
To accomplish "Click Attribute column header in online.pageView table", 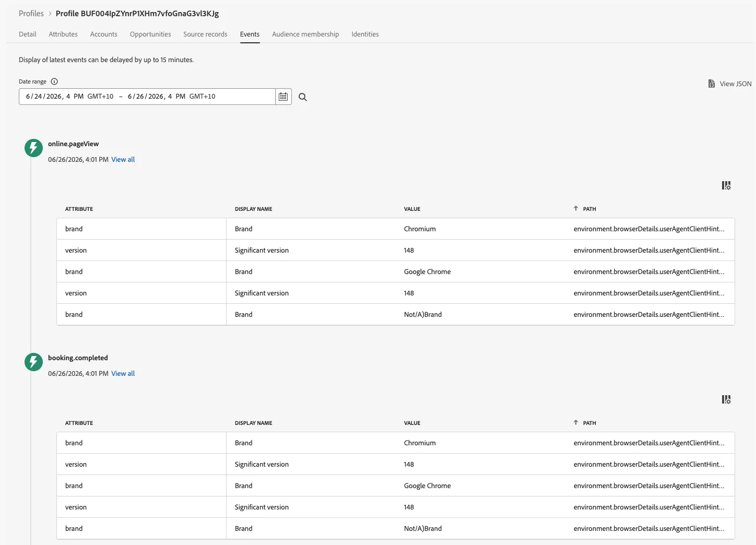I will tap(79, 209).
